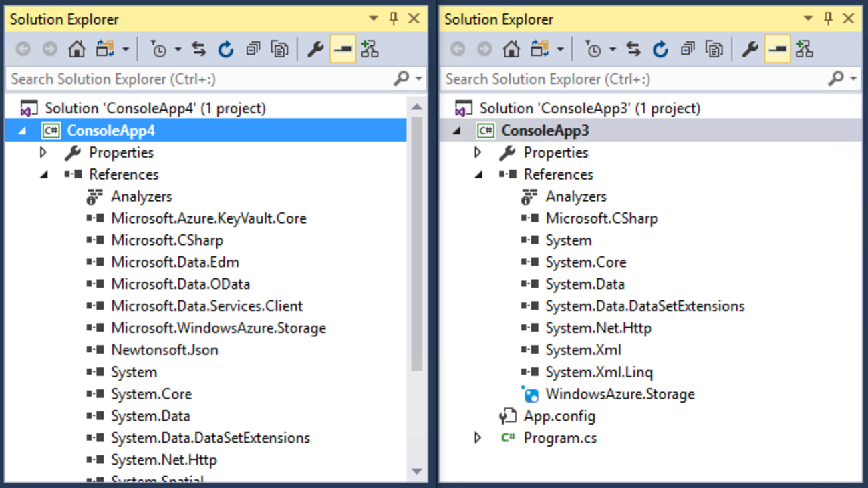The width and height of the screenshot is (868, 488).
Task: Click Forward arrow in ConsoleApp3 Solution Explorer toolbar
Action: point(484,49)
